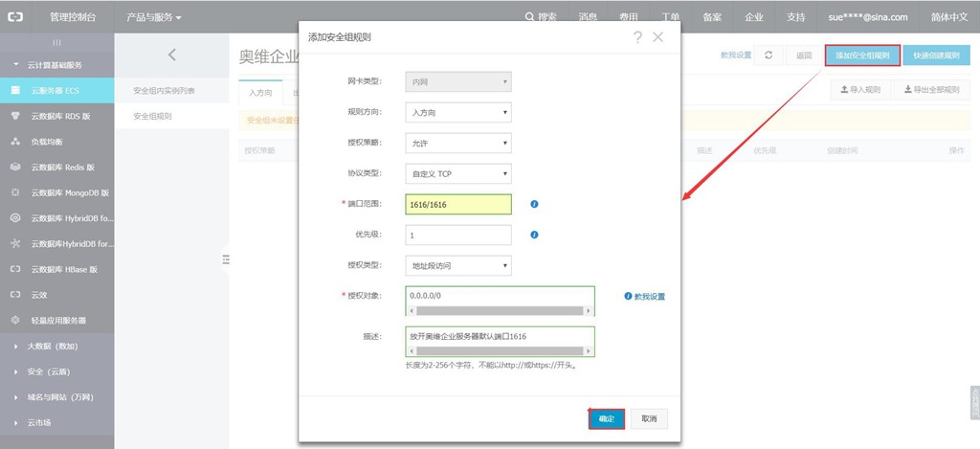This screenshot has width=980, height=449.
Task: Open the 产品与服务 top menu
Action: pyautogui.click(x=153, y=17)
